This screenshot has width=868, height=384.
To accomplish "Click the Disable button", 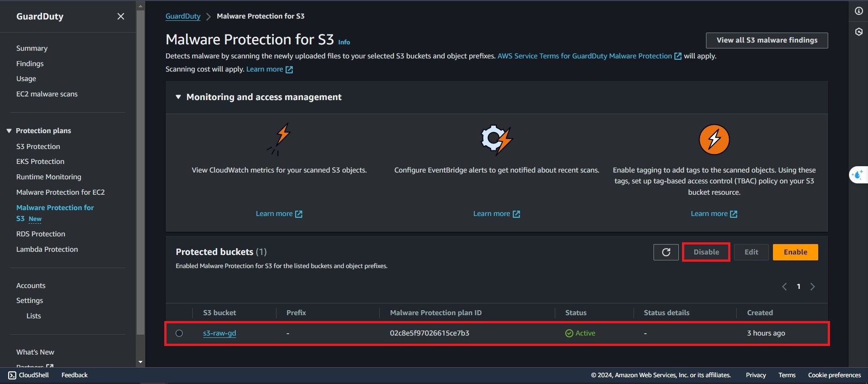I will click(706, 252).
